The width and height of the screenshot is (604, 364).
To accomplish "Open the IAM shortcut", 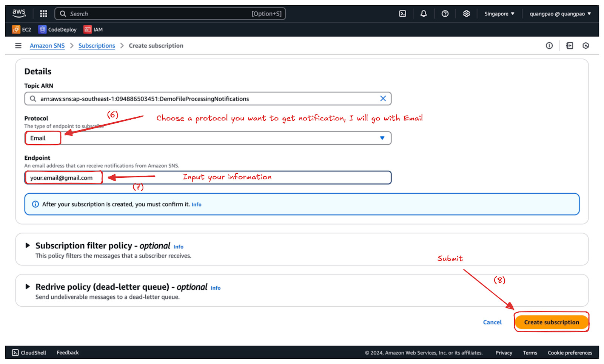I will [x=93, y=29].
